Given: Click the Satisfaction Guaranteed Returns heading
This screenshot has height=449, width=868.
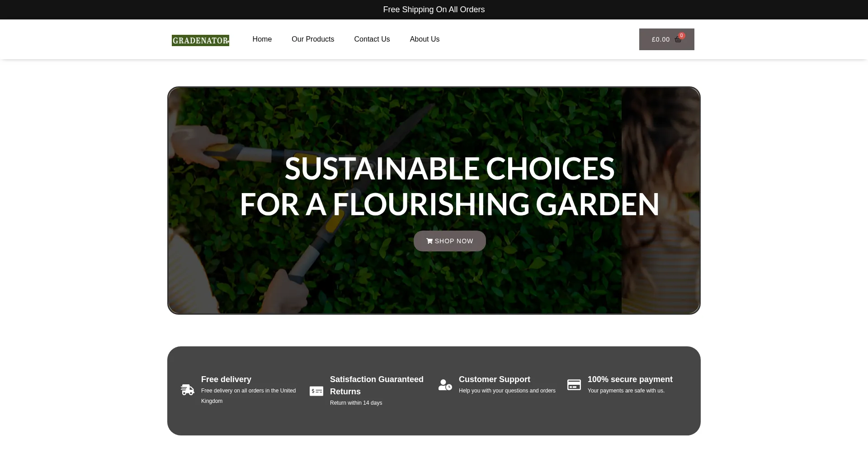Looking at the screenshot, I should [x=377, y=385].
